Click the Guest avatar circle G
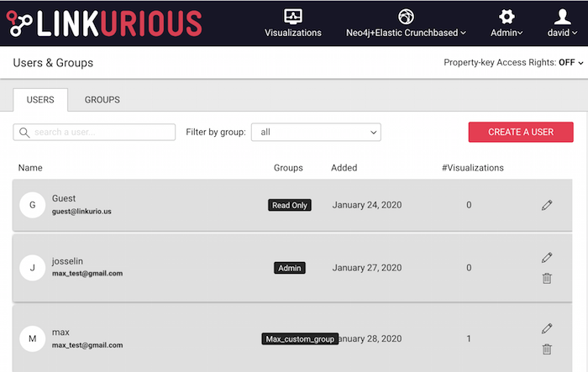The width and height of the screenshot is (588, 372). coord(33,205)
